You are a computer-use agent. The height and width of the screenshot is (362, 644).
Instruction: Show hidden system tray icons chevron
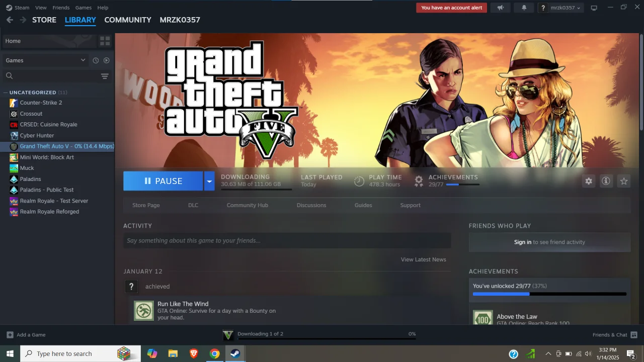[x=548, y=354]
